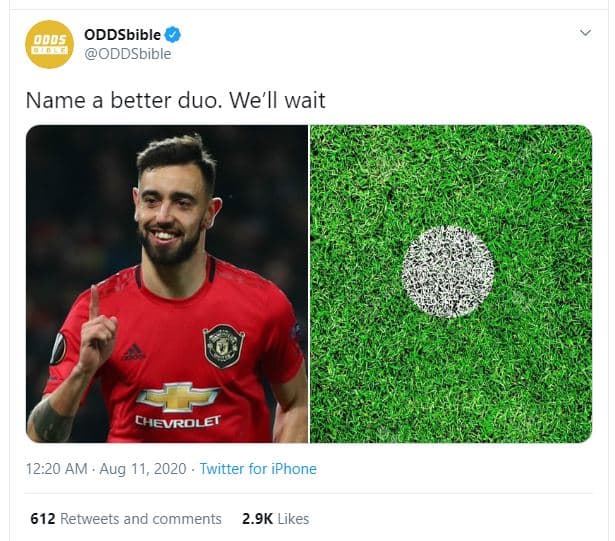Click the 12:20 AM timestamp
615x541 pixels.
pyautogui.click(x=56, y=469)
